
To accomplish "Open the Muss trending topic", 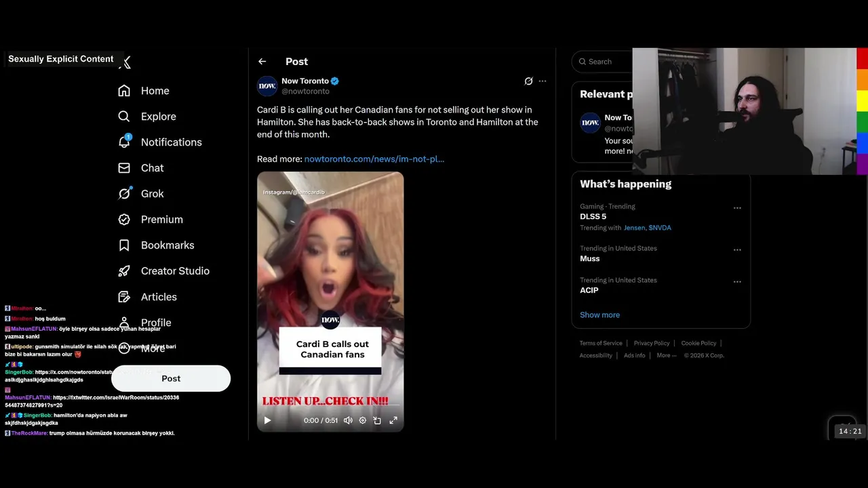I will point(590,259).
